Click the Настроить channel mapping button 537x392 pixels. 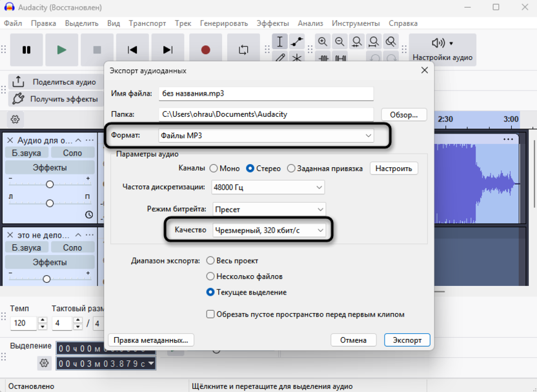(394, 169)
